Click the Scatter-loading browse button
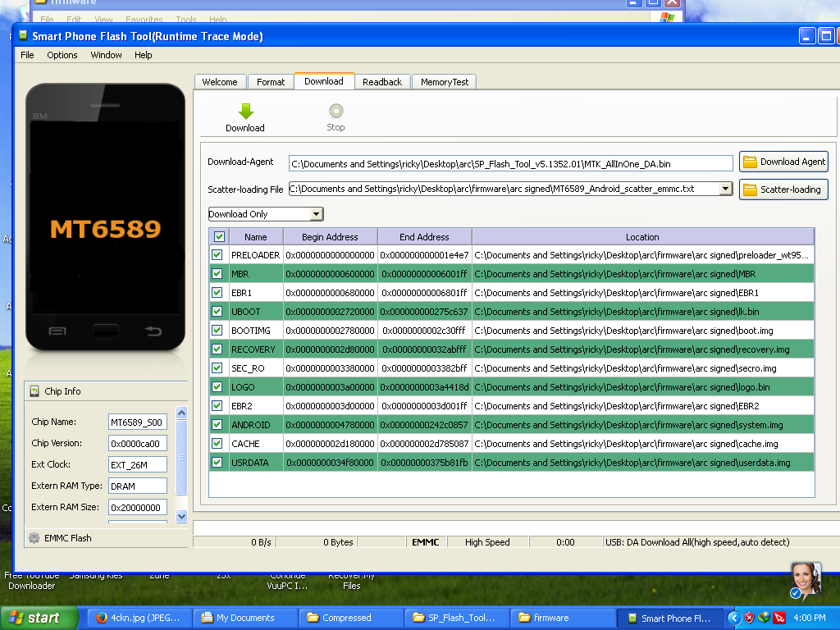 pos(783,189)
